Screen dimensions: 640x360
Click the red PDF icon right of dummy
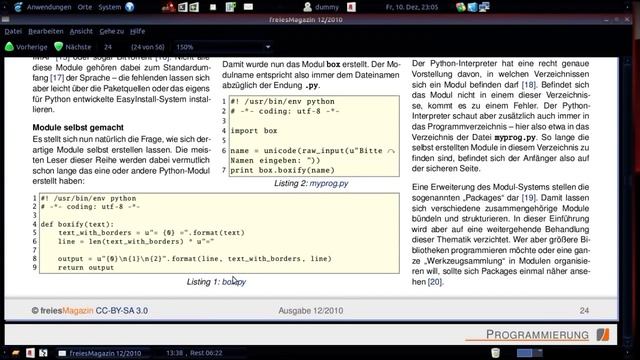[351, 7]
